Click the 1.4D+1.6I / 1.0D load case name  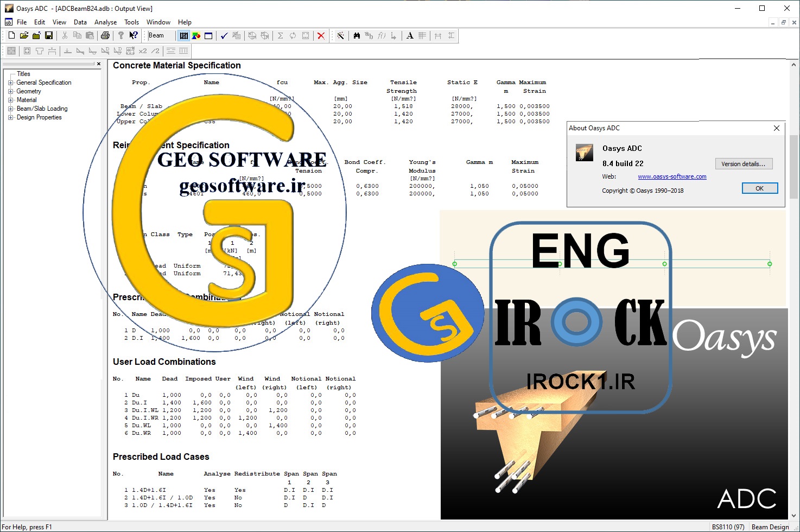(162, 498)
